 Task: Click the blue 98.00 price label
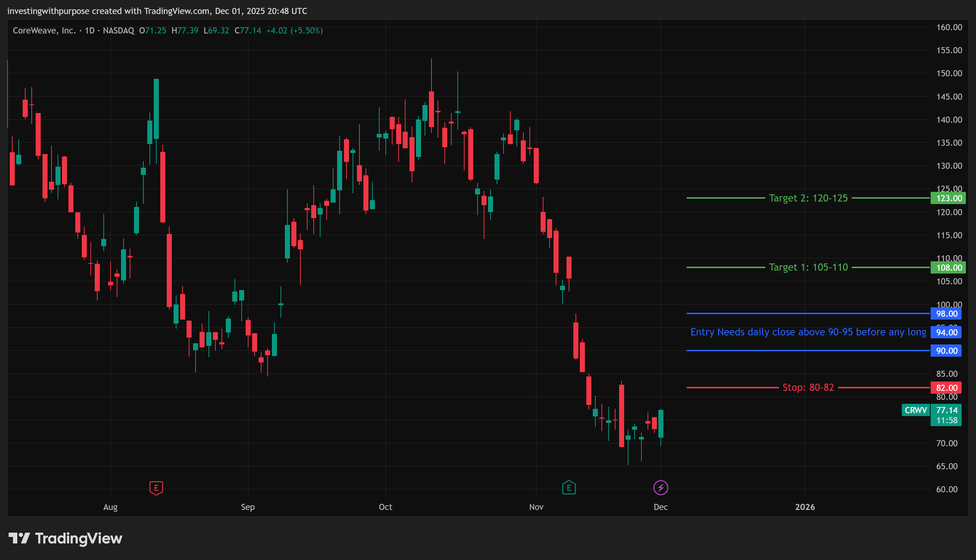point(946,313)
